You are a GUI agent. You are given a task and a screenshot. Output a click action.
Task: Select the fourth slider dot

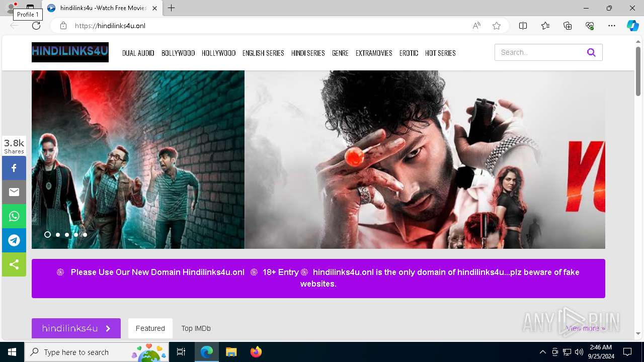pos(76,235)
